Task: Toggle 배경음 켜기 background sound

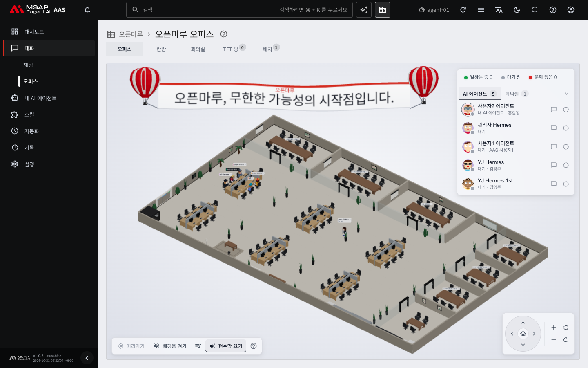Action: pos(170,346)
